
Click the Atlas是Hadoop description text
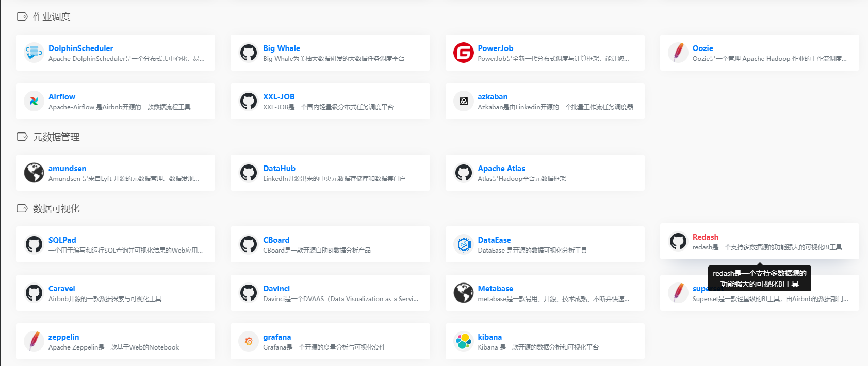tap(522, 179)
